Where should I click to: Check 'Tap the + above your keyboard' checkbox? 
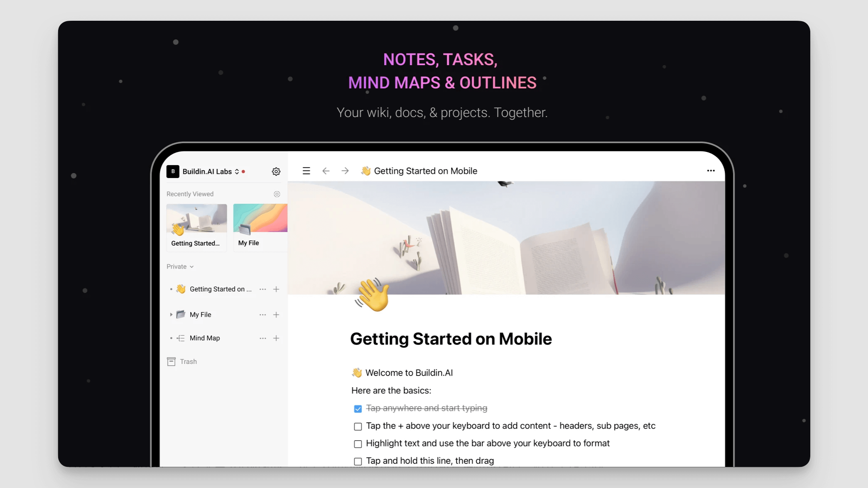tap(358, 427)
